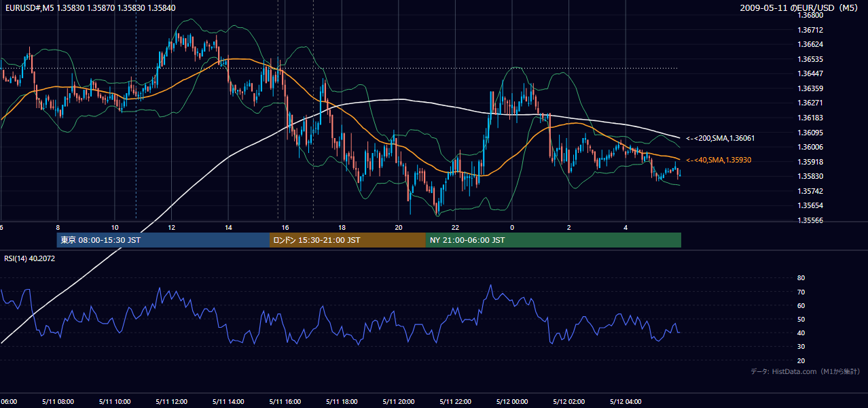
Task: Click price axis value 1.35654
Action: coord(810,205)
